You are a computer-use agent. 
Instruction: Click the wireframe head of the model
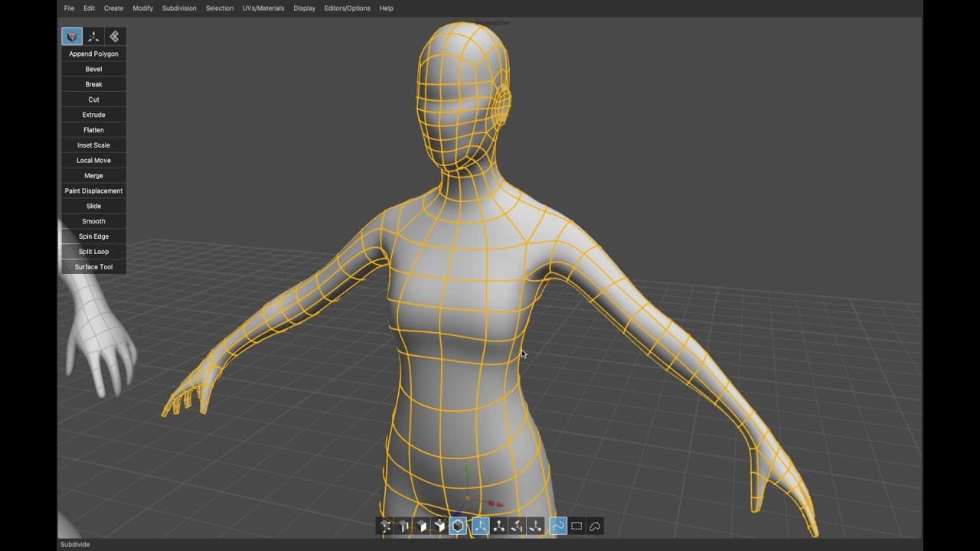[461, 92]
